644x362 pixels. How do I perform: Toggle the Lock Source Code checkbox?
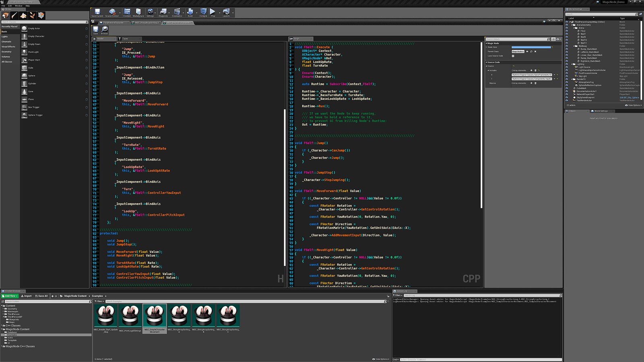pos(513,56)
